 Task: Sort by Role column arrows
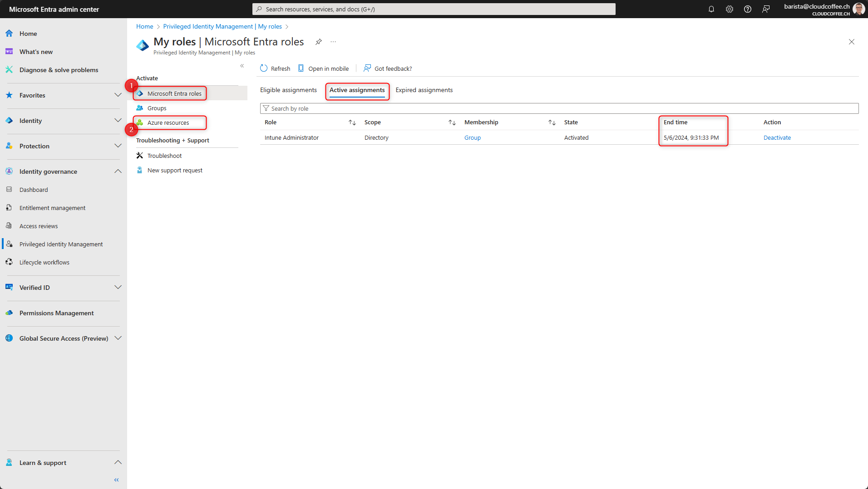tap(352, 122)
